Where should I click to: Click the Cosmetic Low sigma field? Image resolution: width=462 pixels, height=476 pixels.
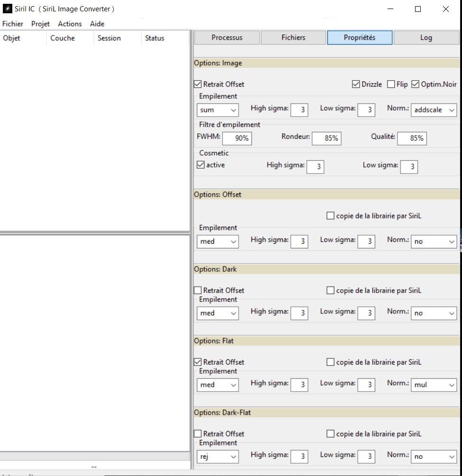point(409,167)
